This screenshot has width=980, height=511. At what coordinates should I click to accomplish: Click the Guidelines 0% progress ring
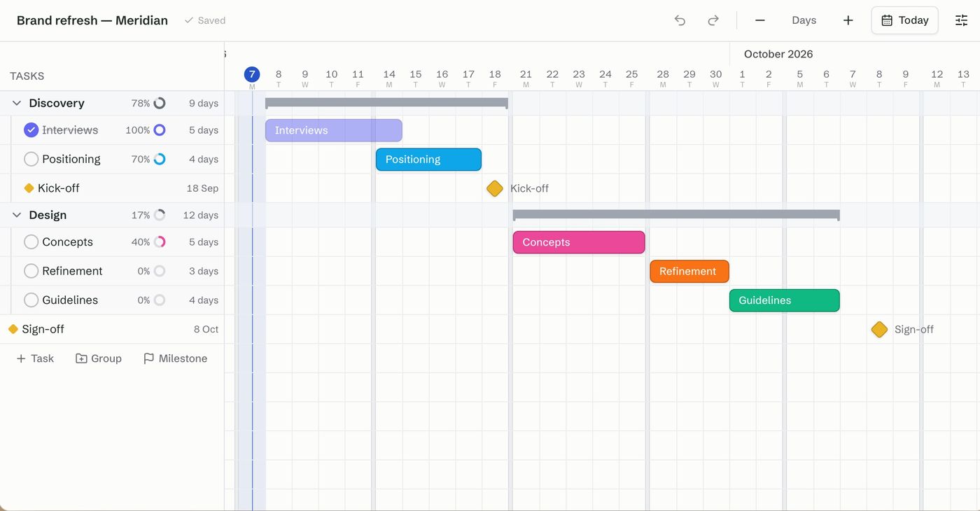(160, 300)
